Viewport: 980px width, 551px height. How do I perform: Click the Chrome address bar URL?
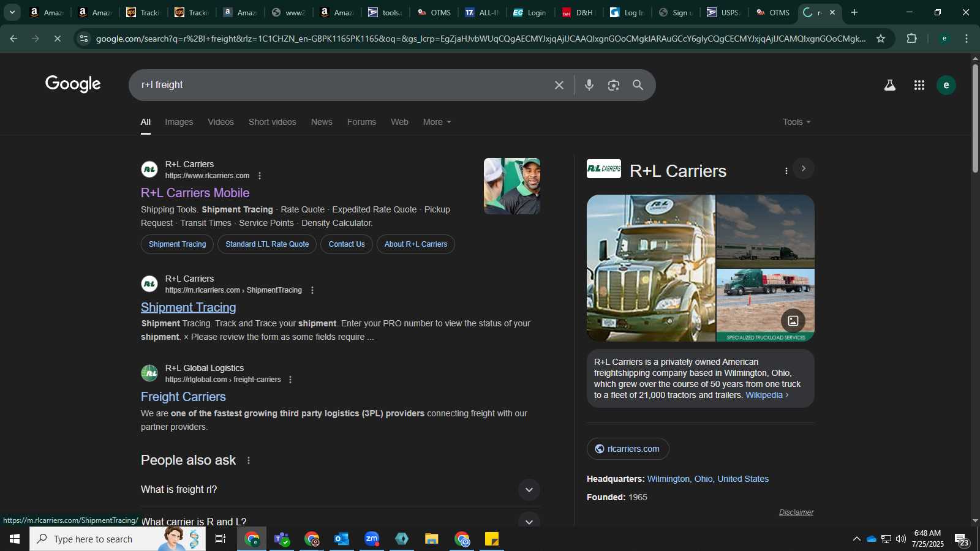(x=481, y=39)
